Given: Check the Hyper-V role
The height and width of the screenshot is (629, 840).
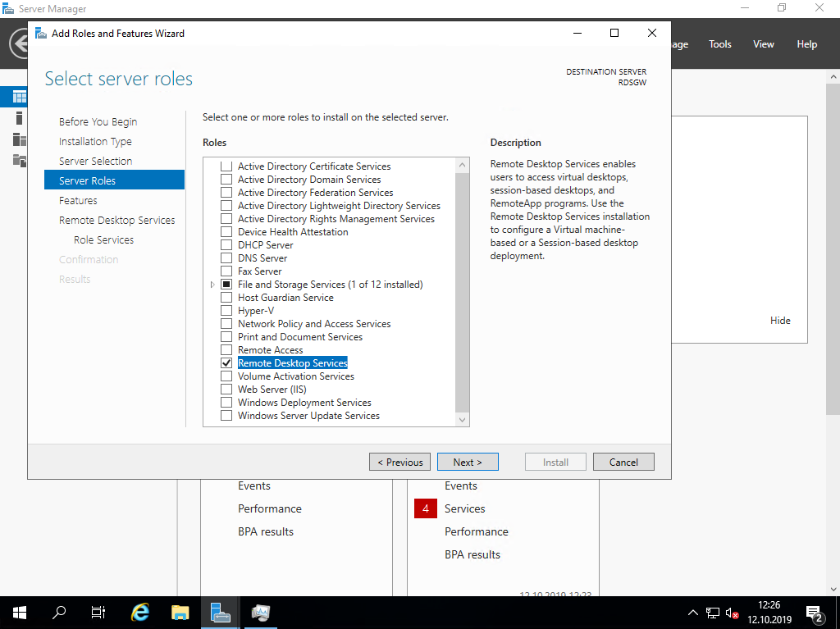Looking at the screenshot, I should coord(226,311).
